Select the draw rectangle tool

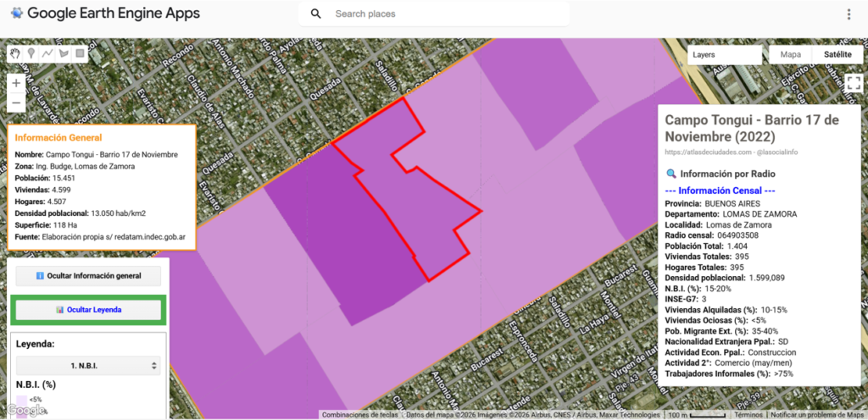(x=80, y=53)
